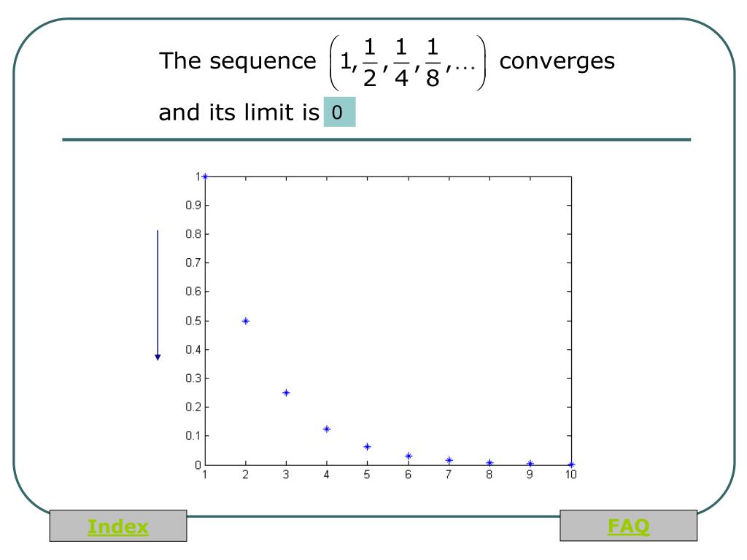Image resolution: width=747 pixels, height=560 pixels.
Task: Click the sequence formula in parentheses
Action: [x=408, y=62]
